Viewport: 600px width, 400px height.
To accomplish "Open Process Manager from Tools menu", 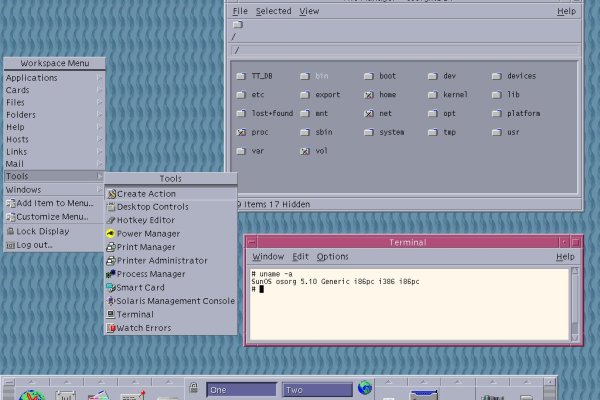I will pyautogui.click(x=111, y=274).
